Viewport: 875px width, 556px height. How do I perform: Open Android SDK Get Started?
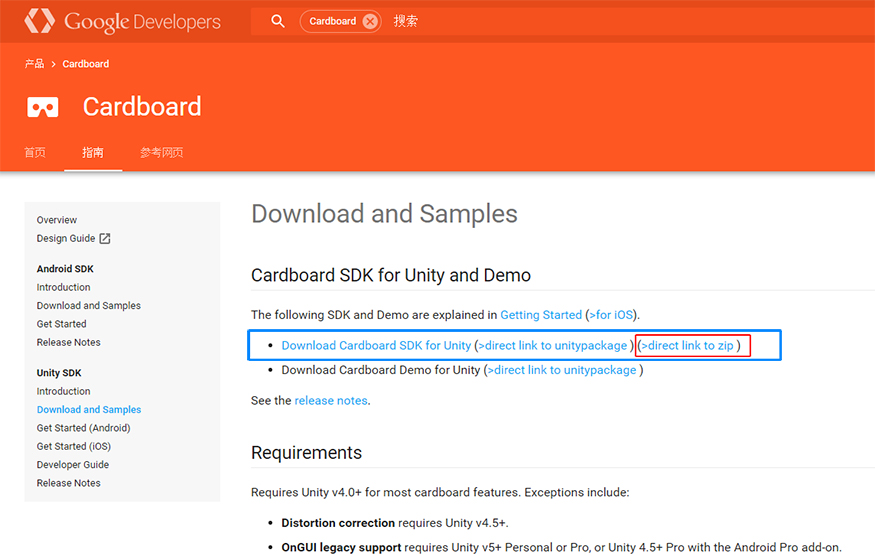point(62,324)
